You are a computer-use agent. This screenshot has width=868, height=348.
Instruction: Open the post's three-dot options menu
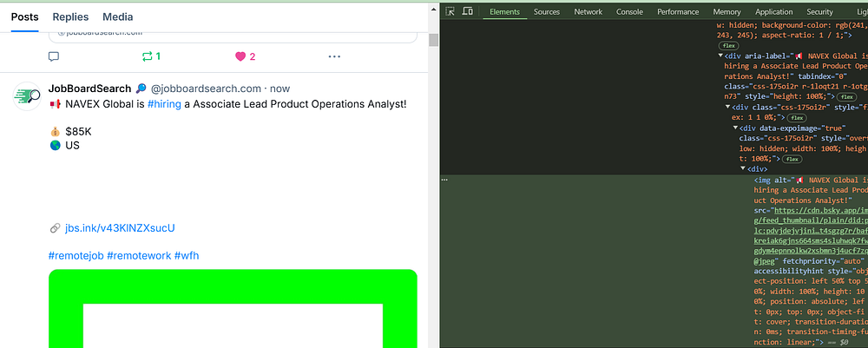334,56
